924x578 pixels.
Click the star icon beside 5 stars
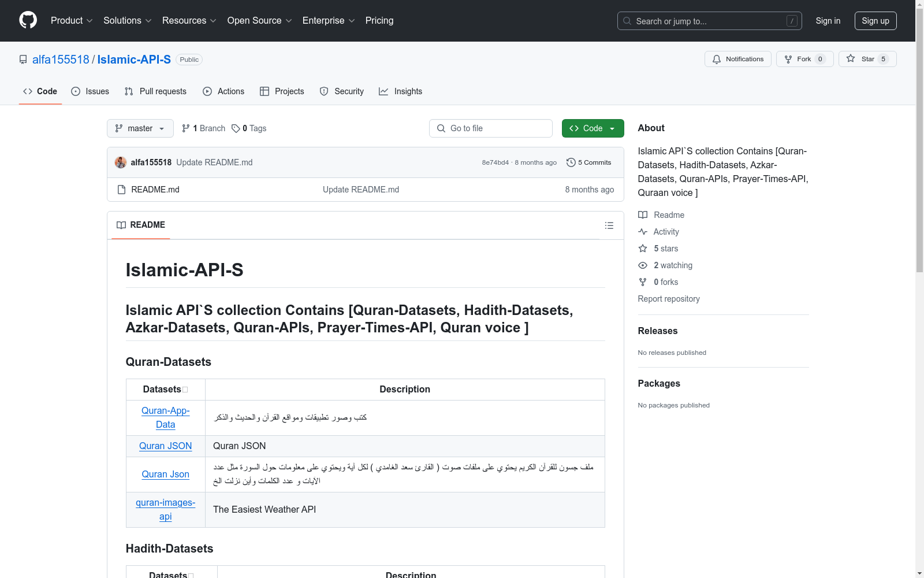[x=643, y=249]
